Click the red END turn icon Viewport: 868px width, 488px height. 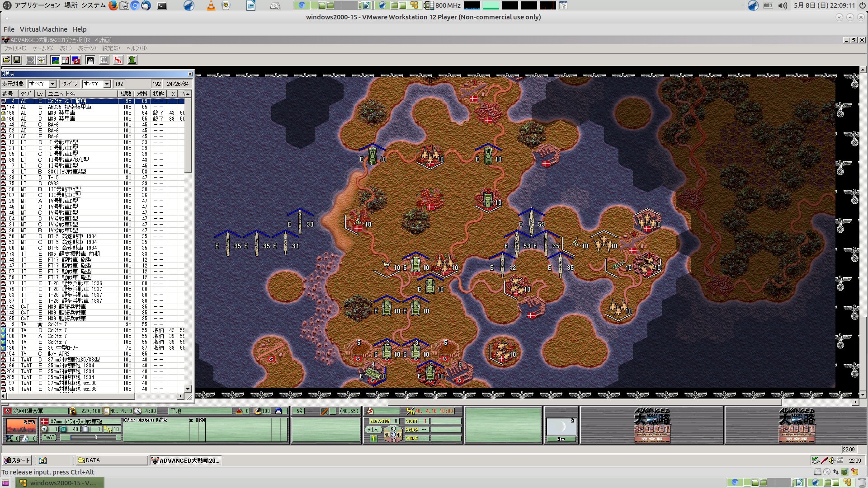[118, 60]
